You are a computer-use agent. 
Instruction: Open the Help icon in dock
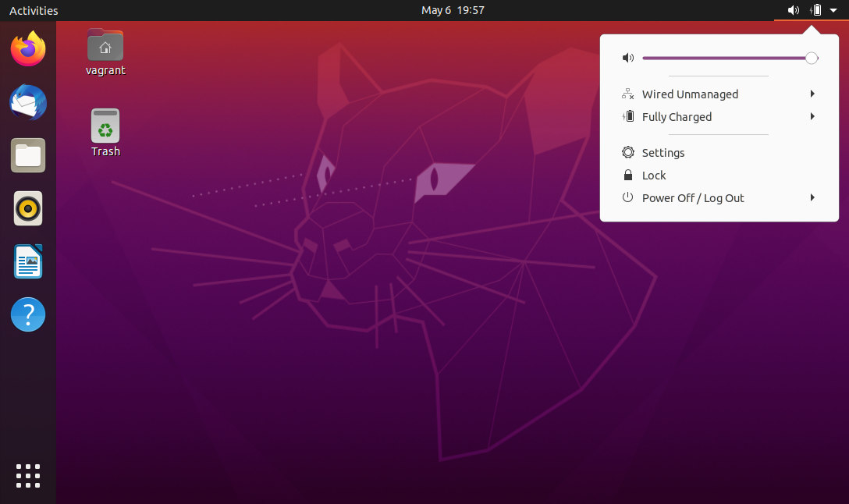point(28,314)
